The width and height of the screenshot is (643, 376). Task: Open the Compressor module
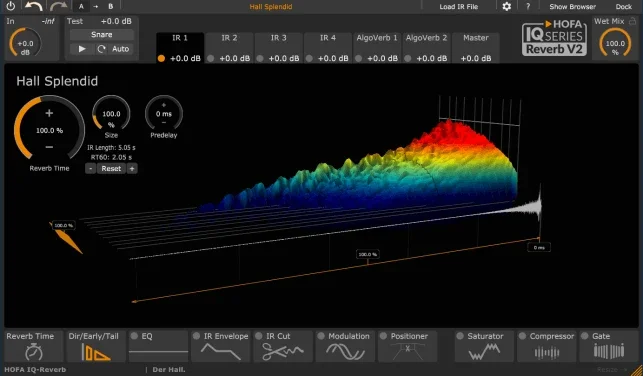[547, 346]
